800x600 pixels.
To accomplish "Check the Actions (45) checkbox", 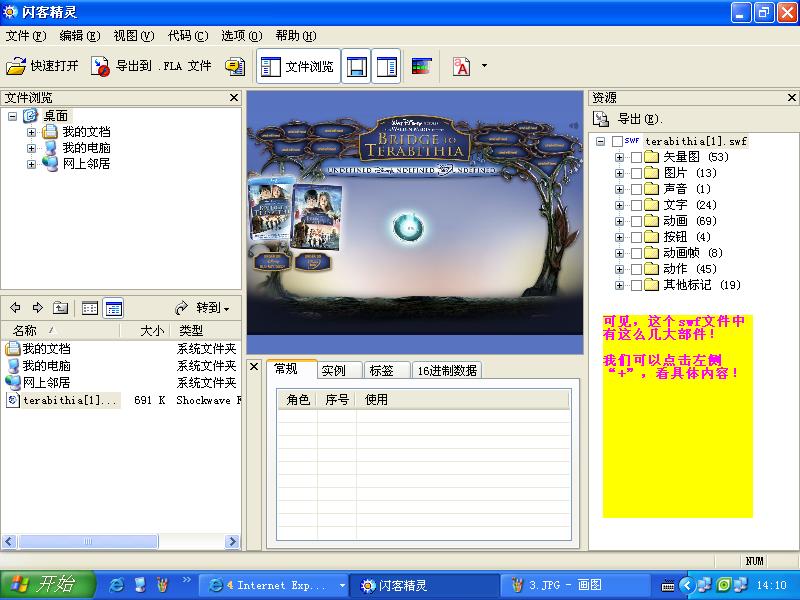I will point(636,269).
